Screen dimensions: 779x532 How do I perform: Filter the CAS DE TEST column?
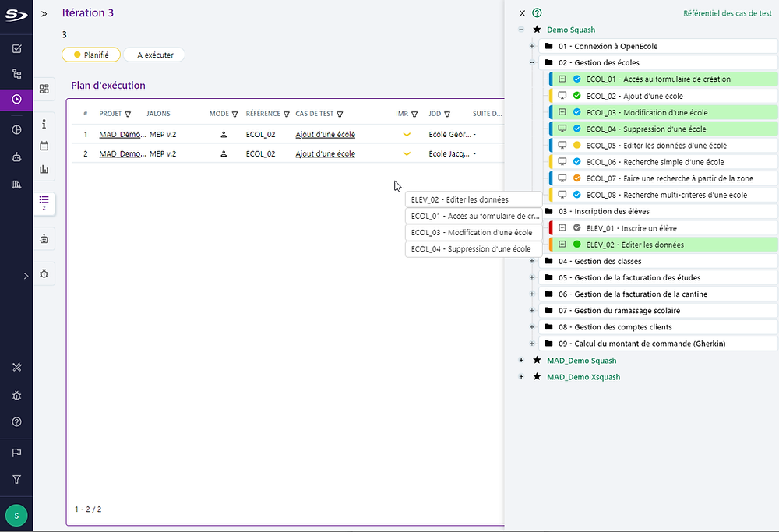340,115
